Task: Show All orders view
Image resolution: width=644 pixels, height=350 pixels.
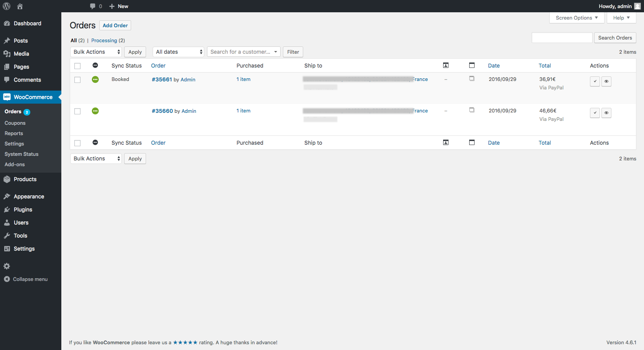Action: tap(74, 40)
